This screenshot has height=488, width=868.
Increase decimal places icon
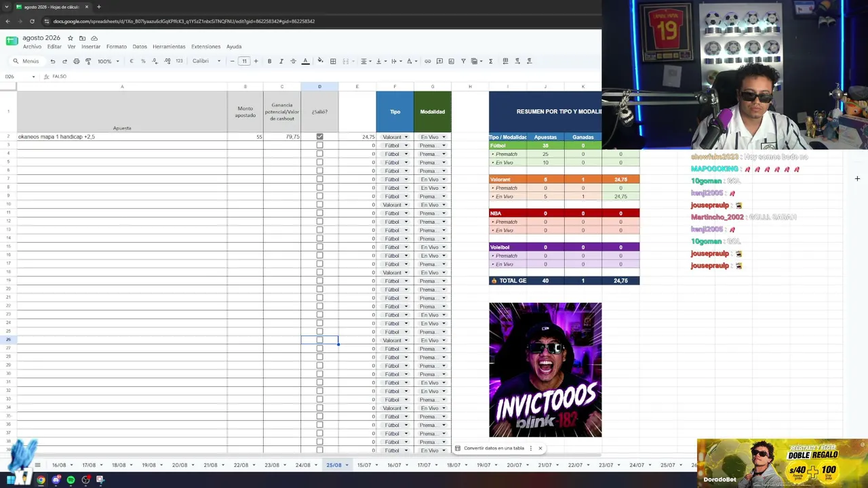(167, 61)
